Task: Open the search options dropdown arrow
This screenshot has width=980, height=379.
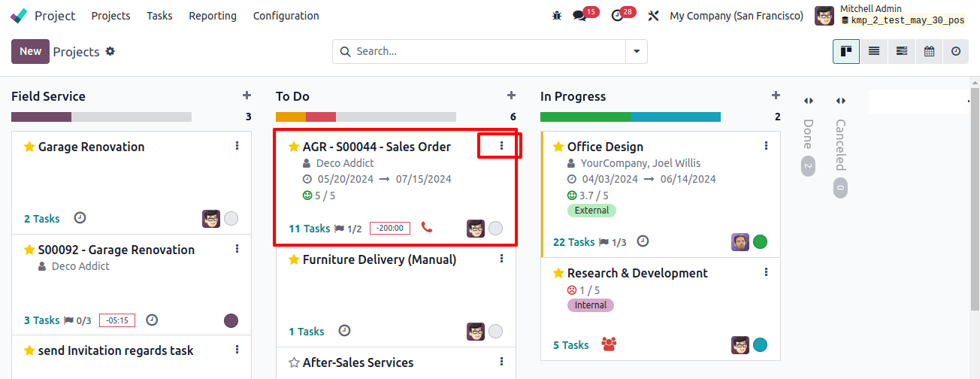Action: coord(637,51)
